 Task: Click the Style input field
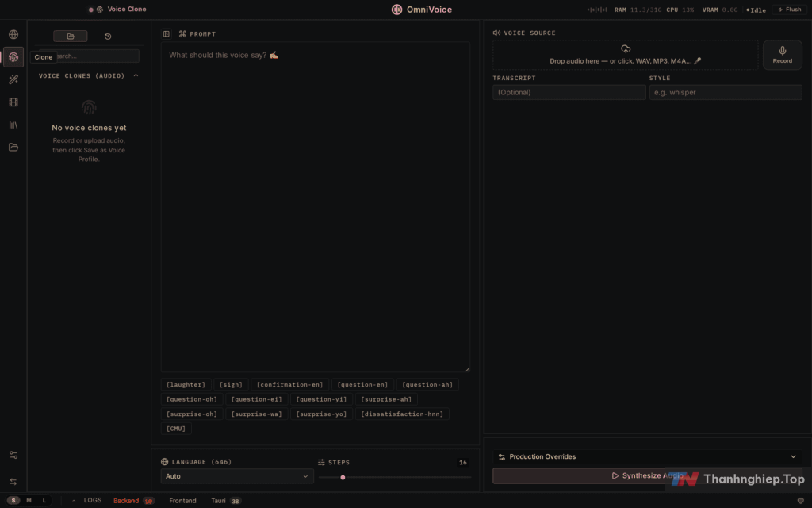tap(726, 92)
